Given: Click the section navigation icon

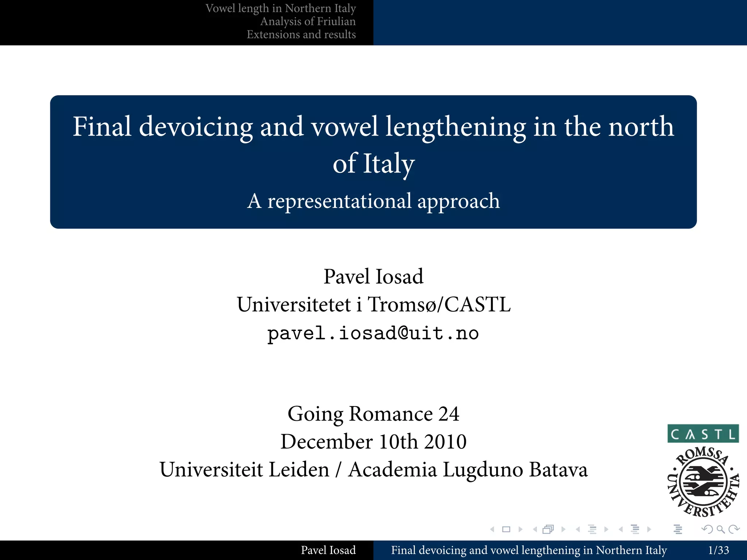Looking at the screenshot, I should [x=635, y=529].
